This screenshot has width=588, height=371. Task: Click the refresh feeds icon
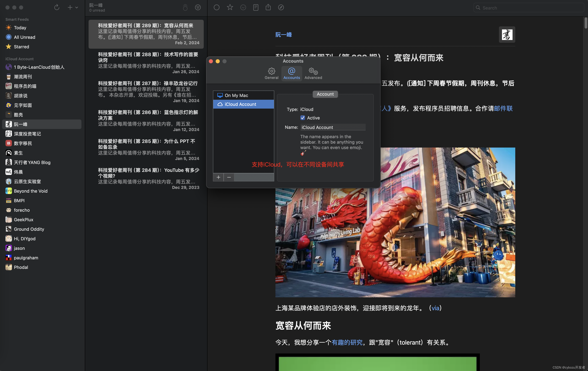57,7
